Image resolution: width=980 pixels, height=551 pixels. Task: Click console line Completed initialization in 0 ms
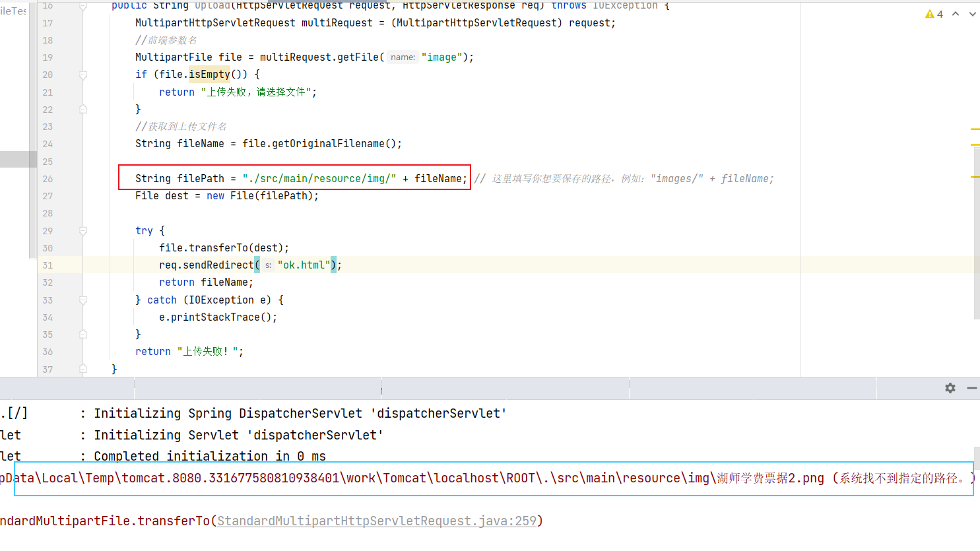[210, 456]
